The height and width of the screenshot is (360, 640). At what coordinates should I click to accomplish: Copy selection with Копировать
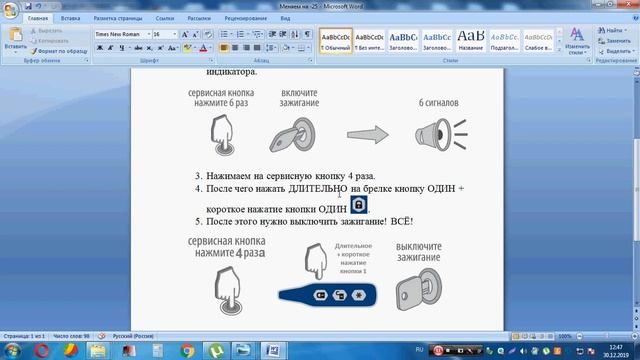pyautogui.click(x=49, y=41)
